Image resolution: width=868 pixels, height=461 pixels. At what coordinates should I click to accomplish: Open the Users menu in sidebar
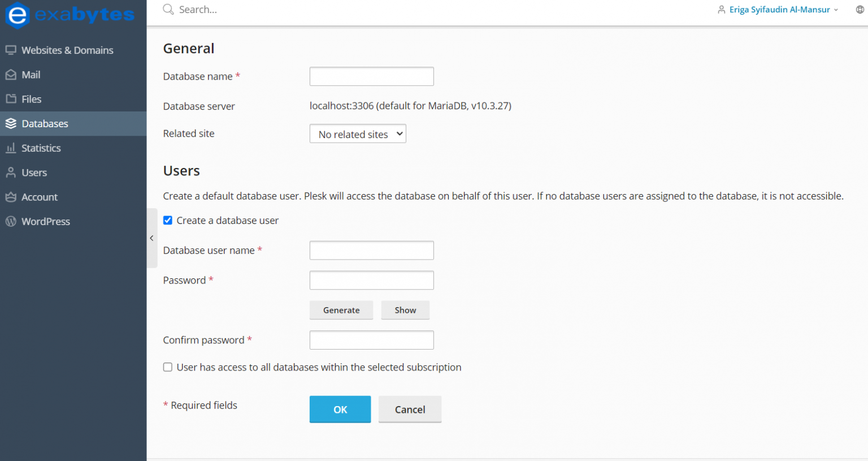tap(34, 173)
